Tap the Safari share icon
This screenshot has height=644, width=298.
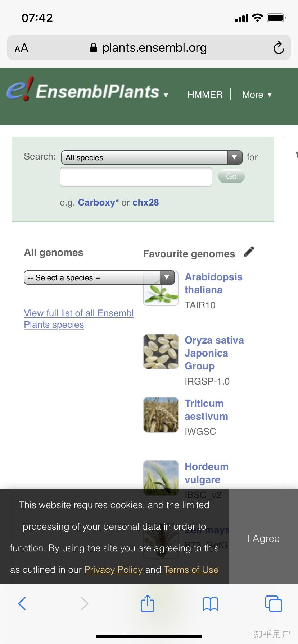click(x=148, y=603)
